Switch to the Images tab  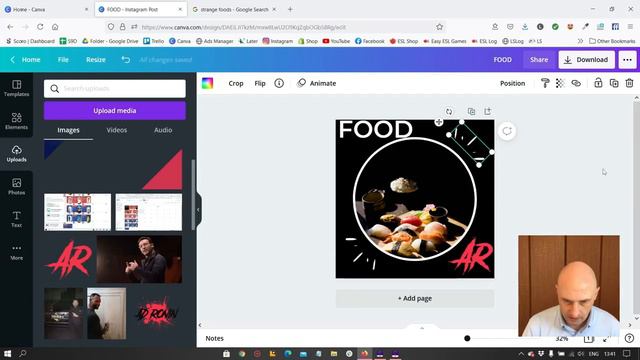click(x=68, y=130)
